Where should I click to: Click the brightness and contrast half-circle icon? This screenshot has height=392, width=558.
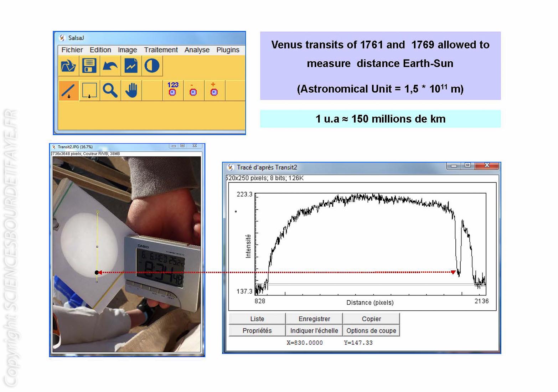coord(152,66)
